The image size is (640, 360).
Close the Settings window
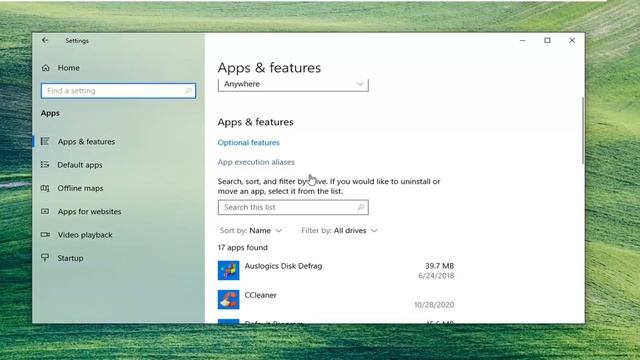click(572, 40)
